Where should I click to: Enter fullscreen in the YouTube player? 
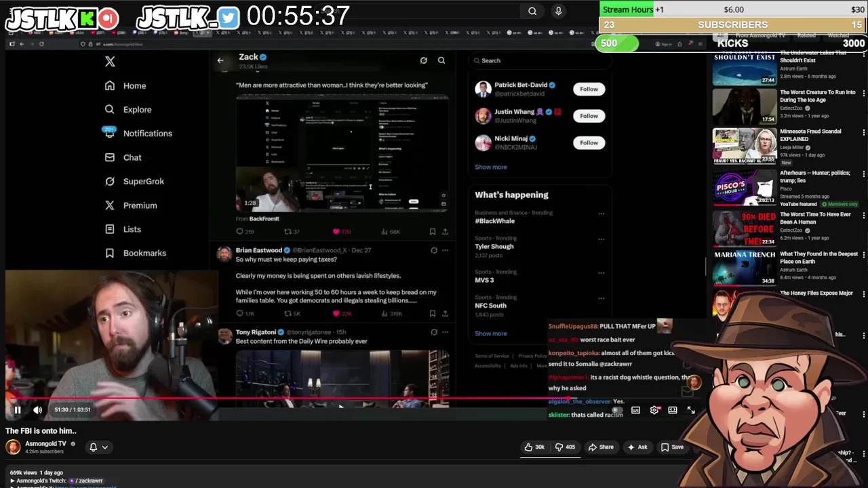point(691,410)
